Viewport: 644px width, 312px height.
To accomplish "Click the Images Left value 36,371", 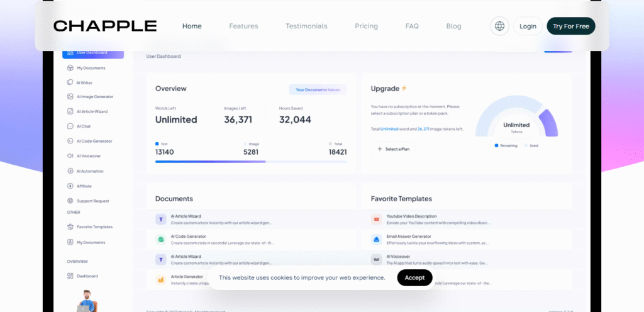I will tap(238, 120).
